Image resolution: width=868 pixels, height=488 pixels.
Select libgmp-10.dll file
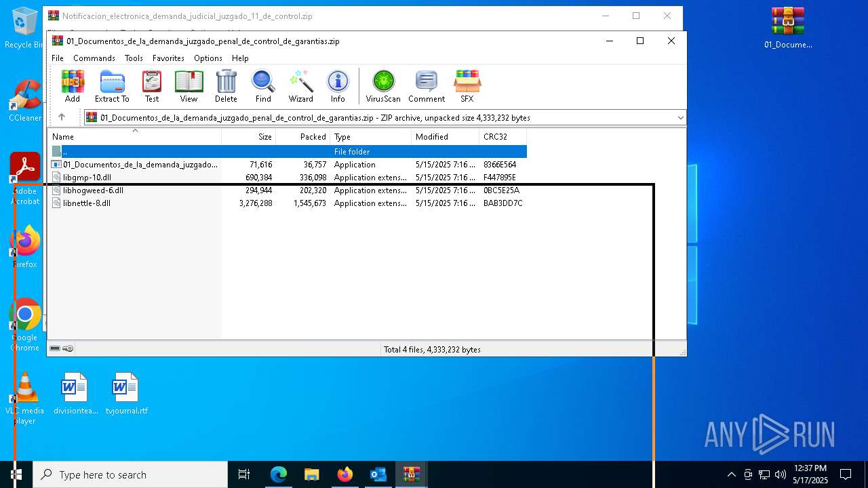288,178
